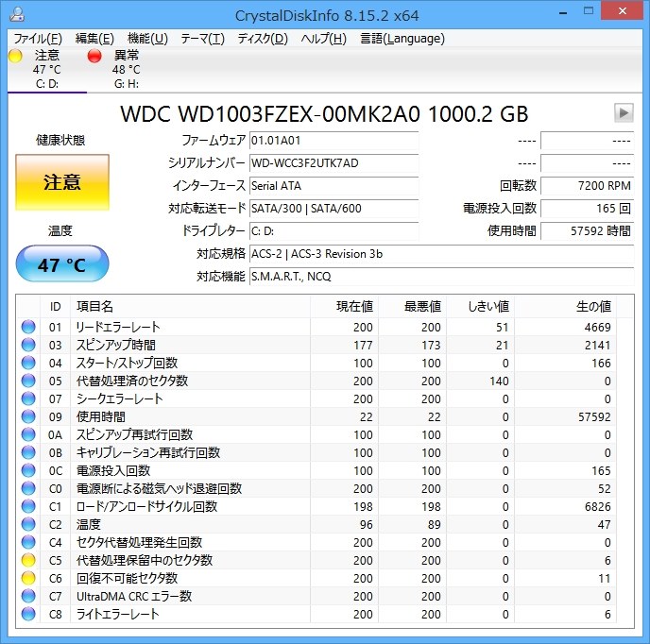Click raw value 11 in the C6 row
This screenshot has height=644, width=650.
coord(605,578)
